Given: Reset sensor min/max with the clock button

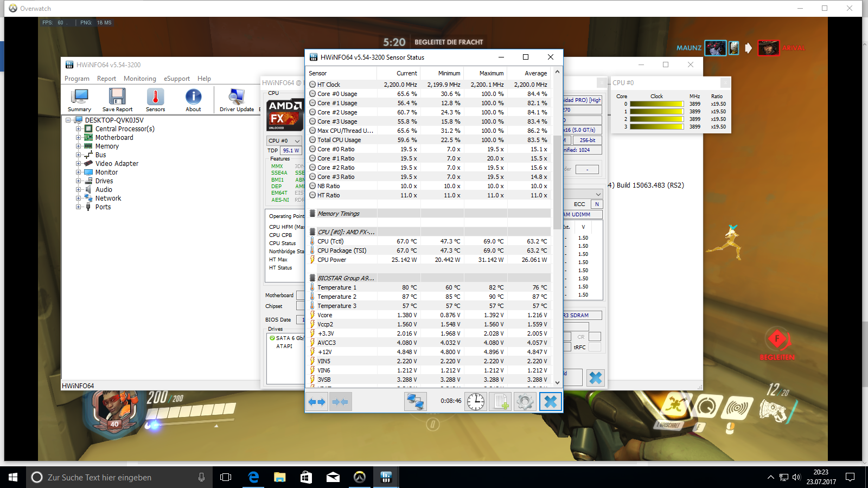Looking at the screenshot, I should pos(476,402).
